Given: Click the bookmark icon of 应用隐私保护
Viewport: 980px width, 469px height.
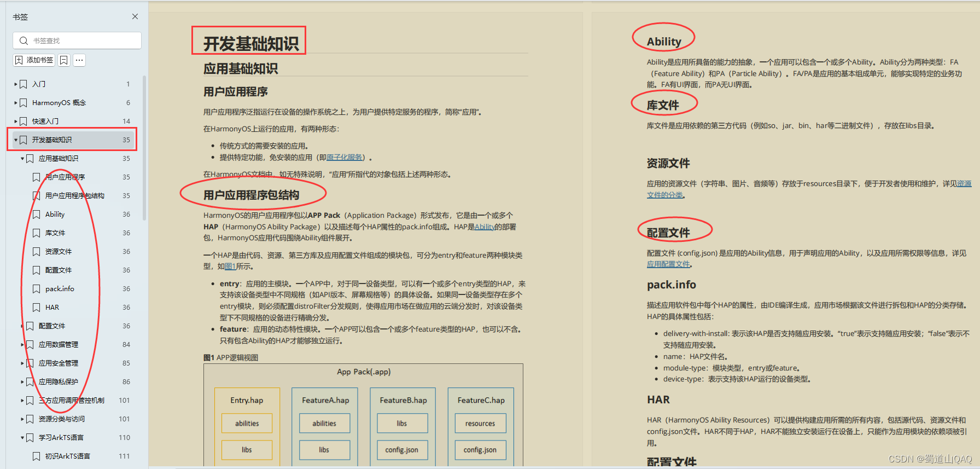Looking at the screenshot, I should coord(30,382).
